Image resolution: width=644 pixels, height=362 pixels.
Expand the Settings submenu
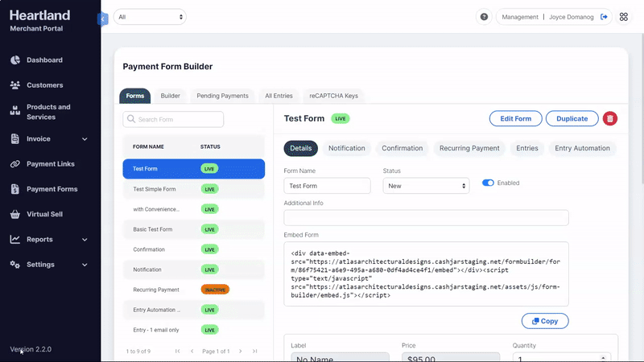pyautogui.click(x=48, y=265)
